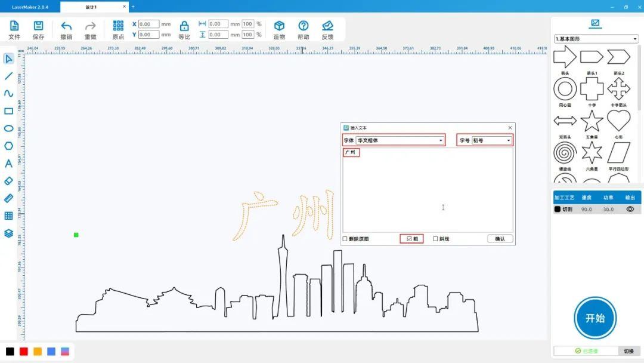Open the font (字体) dropdown

[x=400, y=140]
